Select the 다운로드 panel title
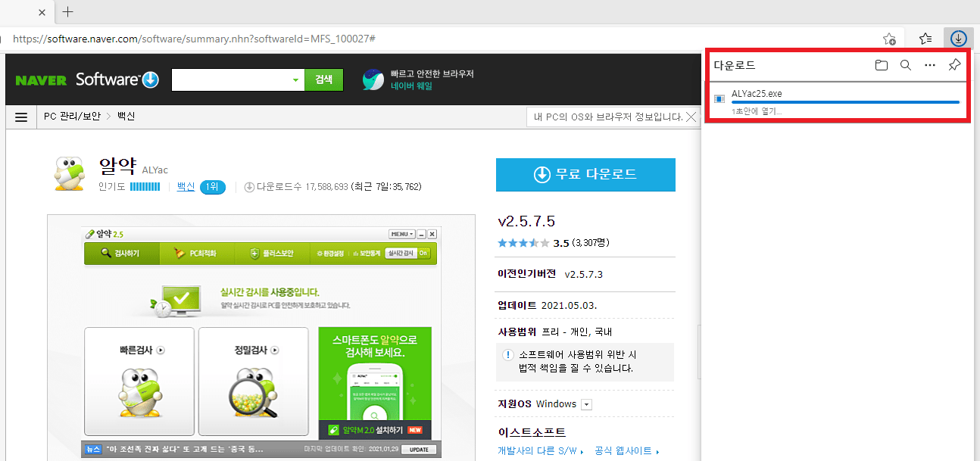980x461 pixels. pyautogui.click(x=735, y=66)
